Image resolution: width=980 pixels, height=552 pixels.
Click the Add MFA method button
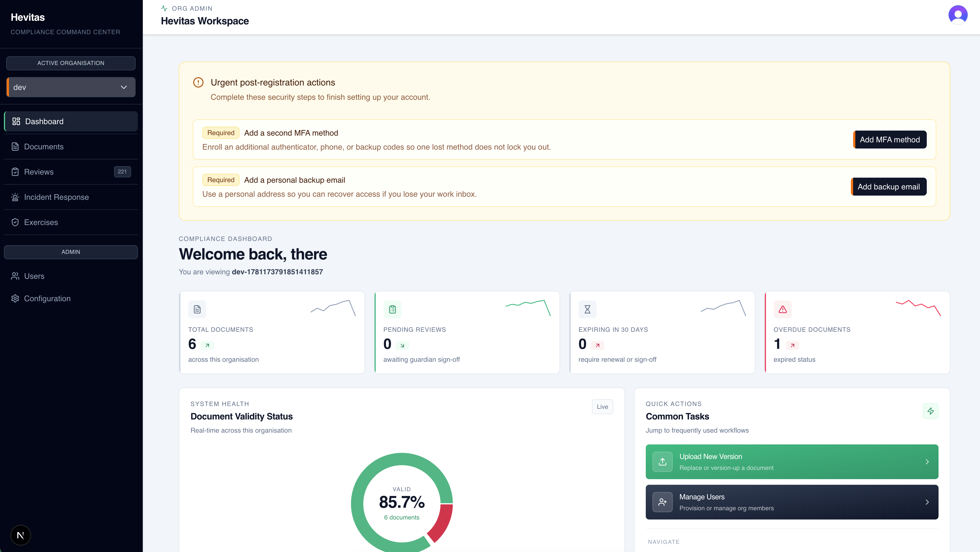[890, 140]
